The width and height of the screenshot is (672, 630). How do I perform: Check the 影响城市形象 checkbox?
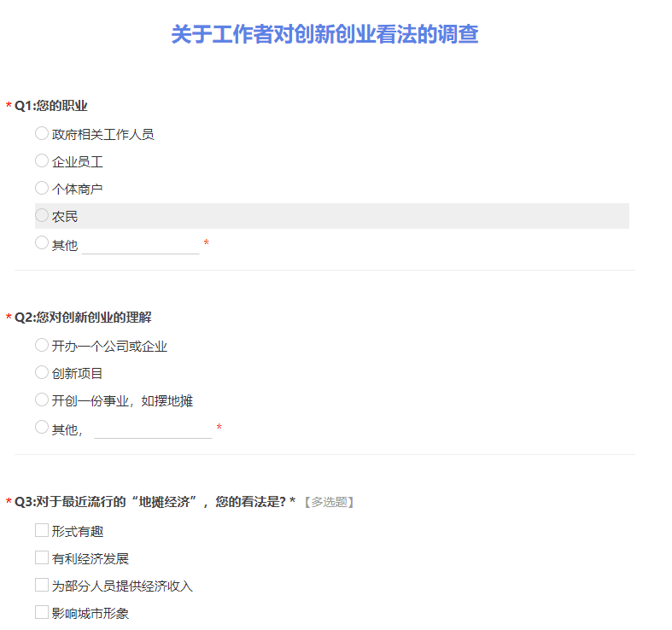point(42,612)
